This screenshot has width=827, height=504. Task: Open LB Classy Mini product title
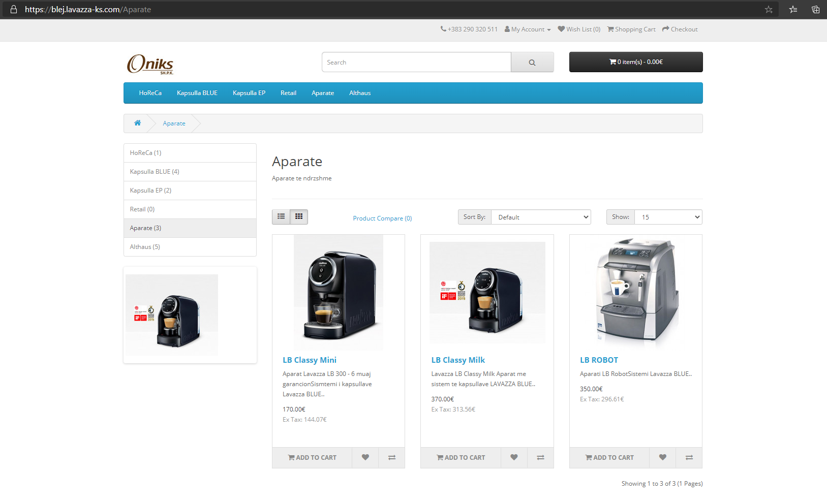click(x=310, y=360)
